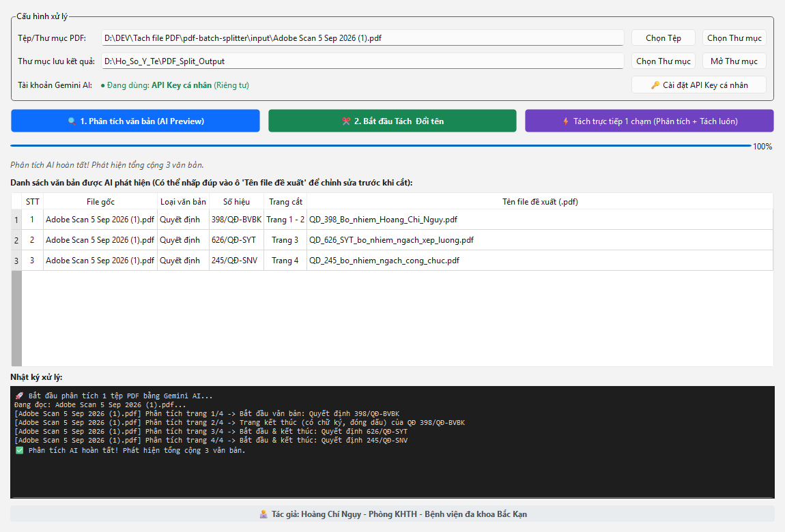Click Quyết định cell in the 626/QĐ-SYT row
This screenshot has height=532, width=785.
(x=183, y=240)
